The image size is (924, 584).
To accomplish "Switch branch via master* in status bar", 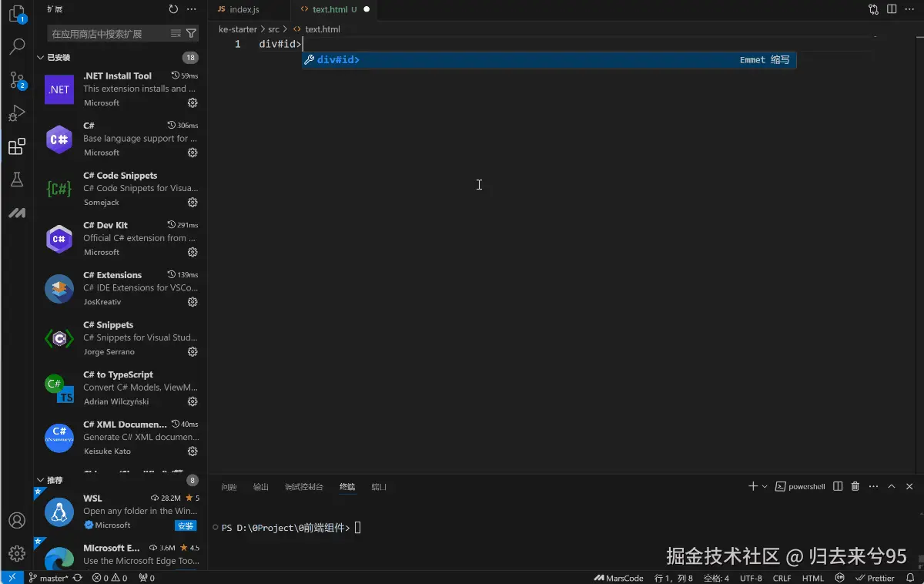I will 48,578.
